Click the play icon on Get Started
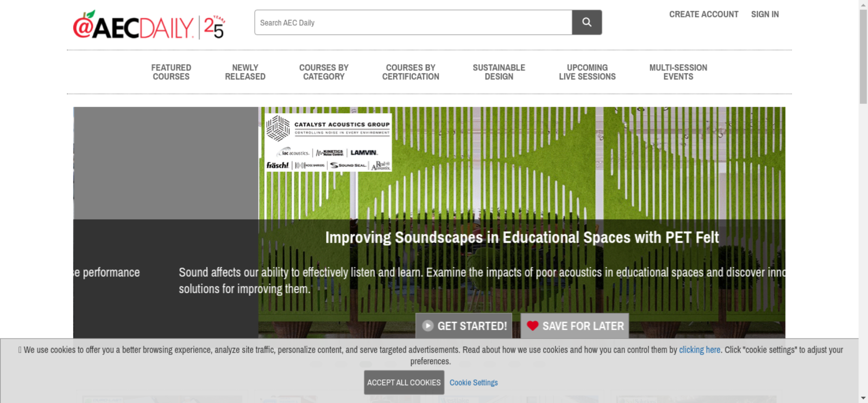 [427, 326]
